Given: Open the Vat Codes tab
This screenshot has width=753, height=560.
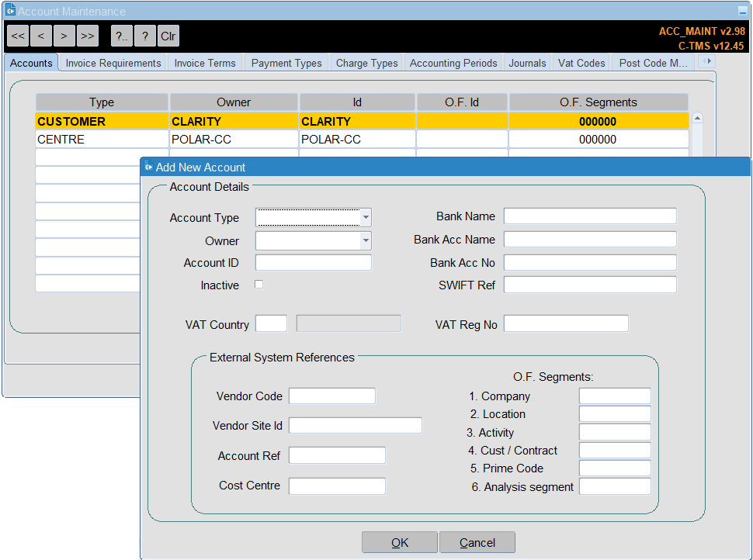Looking at the screenshot, I should (581, 63).
